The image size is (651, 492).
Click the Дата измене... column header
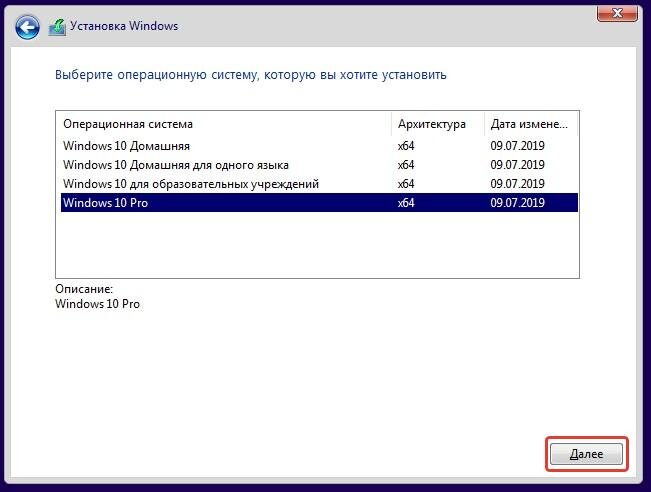click(x=531, y=124)
